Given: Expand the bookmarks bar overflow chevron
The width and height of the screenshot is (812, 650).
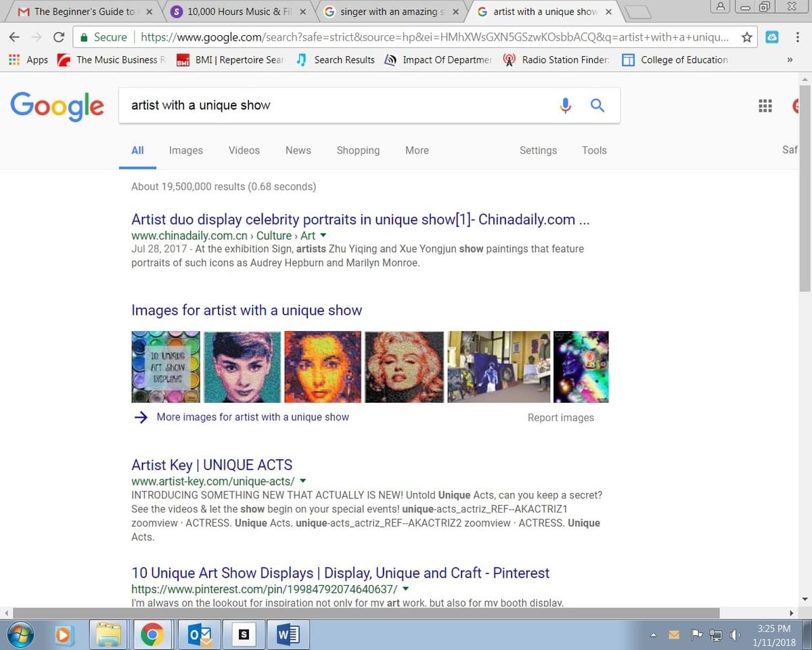Looking at the screenshot, I should pyautogui.click(x=789, y=60).
